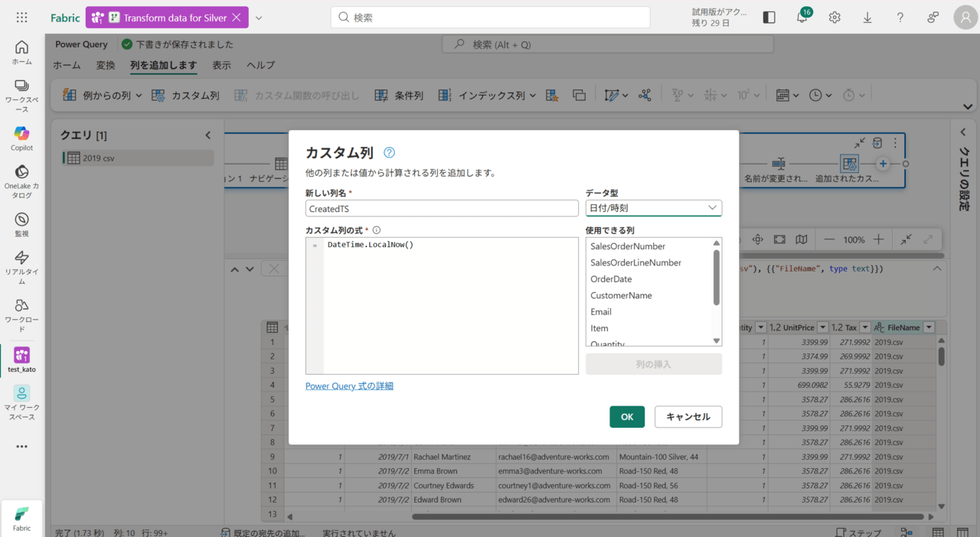Click the OK button
980x537 pixels.
[626, 417]
